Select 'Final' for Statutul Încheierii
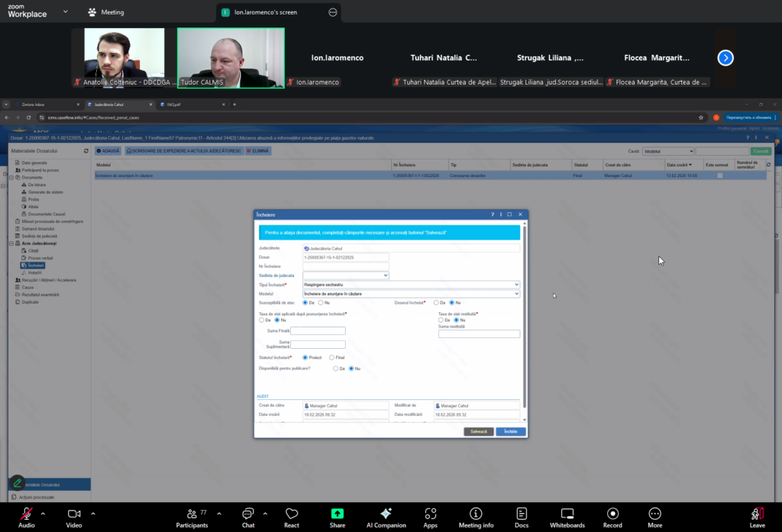Screen dimensions: 782x532 pos(331,357)
